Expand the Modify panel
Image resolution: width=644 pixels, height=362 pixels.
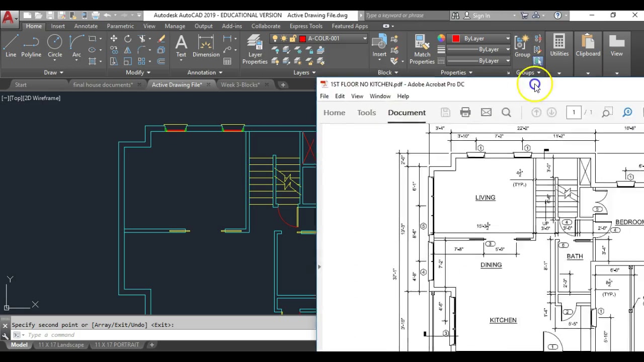[x=138, y=72]
